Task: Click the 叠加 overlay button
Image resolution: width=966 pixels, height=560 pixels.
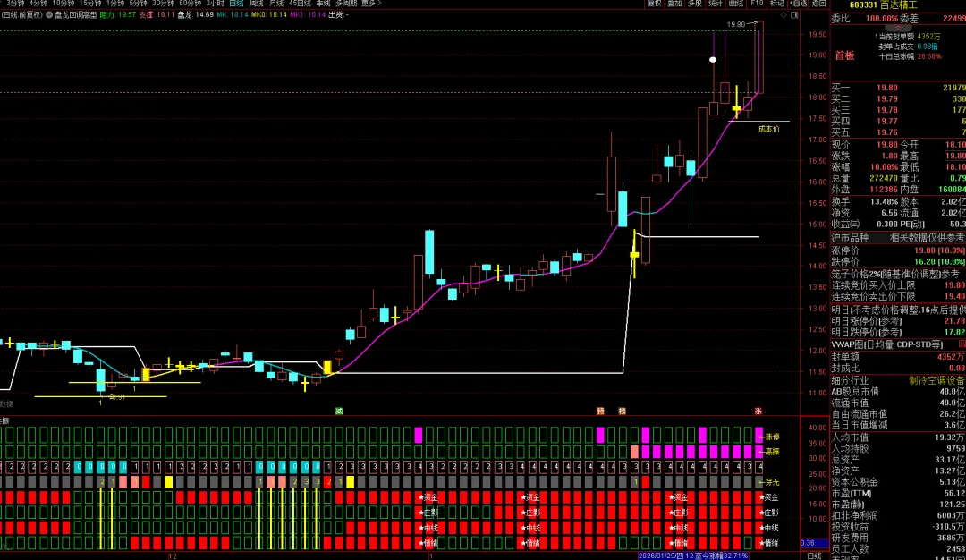Action: tap(674, 3)
